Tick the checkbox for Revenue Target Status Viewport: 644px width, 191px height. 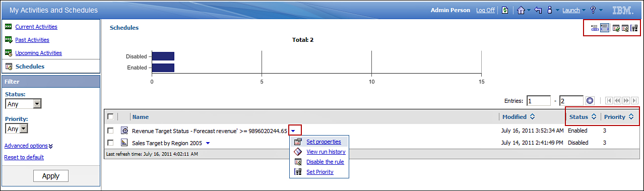click(x=110, y=131)
